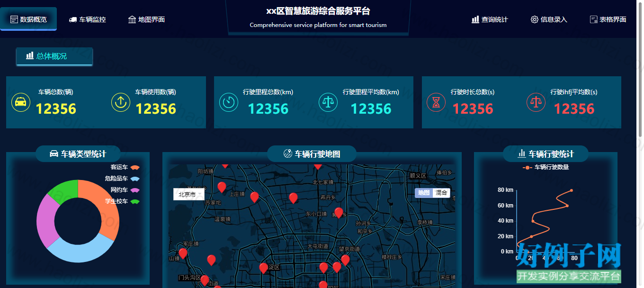
Task: Click the gauge icon for 行驶里程总数
Action: pyautogui.click(x=229, y=102)
